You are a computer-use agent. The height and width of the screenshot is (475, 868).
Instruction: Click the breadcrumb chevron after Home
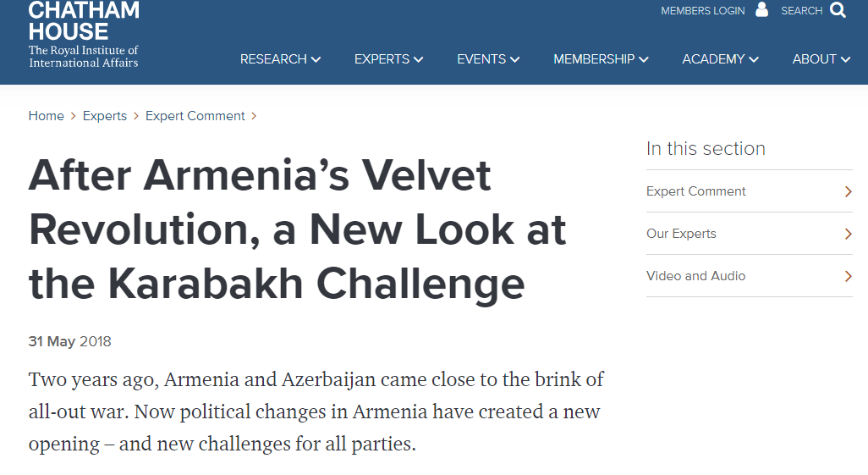pyautogui.click(x=73, y=116)
